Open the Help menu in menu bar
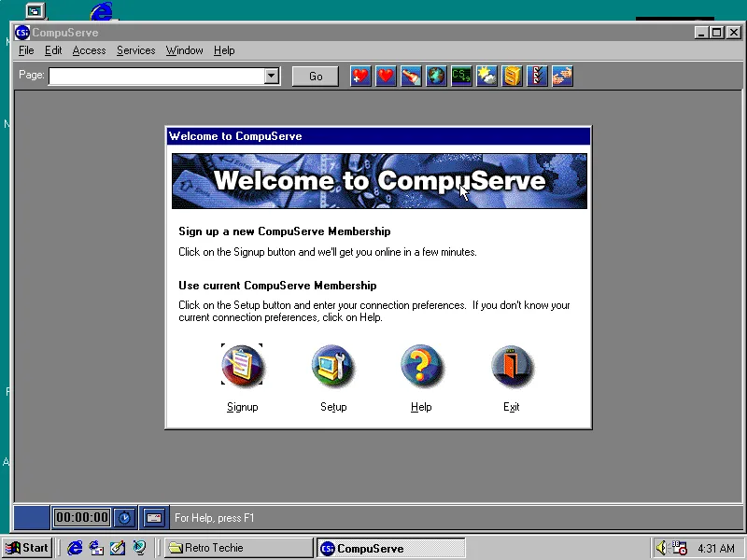 tap(224, 50)
